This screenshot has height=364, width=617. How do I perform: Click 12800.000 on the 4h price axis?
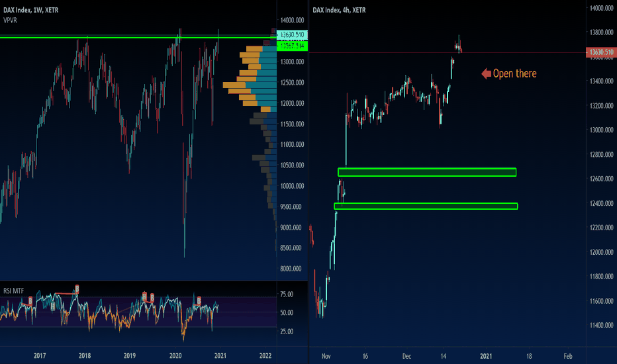[601, 154]
